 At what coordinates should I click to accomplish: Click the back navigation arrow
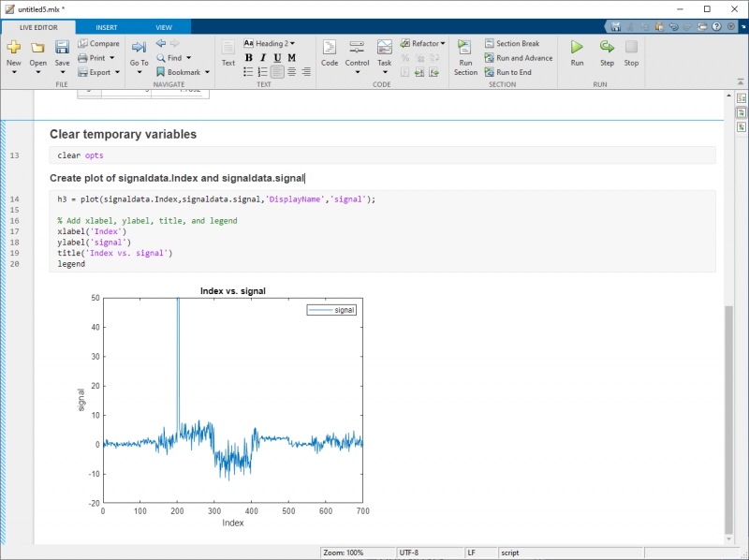[161, 43]
